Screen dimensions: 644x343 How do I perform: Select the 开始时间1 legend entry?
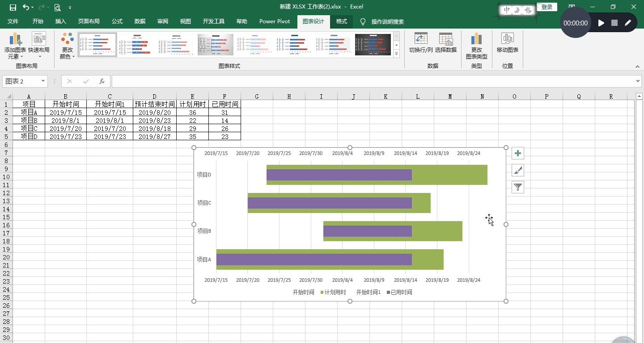click(x=368, y=293)
